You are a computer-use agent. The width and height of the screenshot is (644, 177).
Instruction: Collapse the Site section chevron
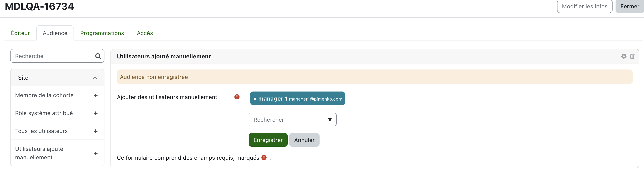(x=95, y=78)
